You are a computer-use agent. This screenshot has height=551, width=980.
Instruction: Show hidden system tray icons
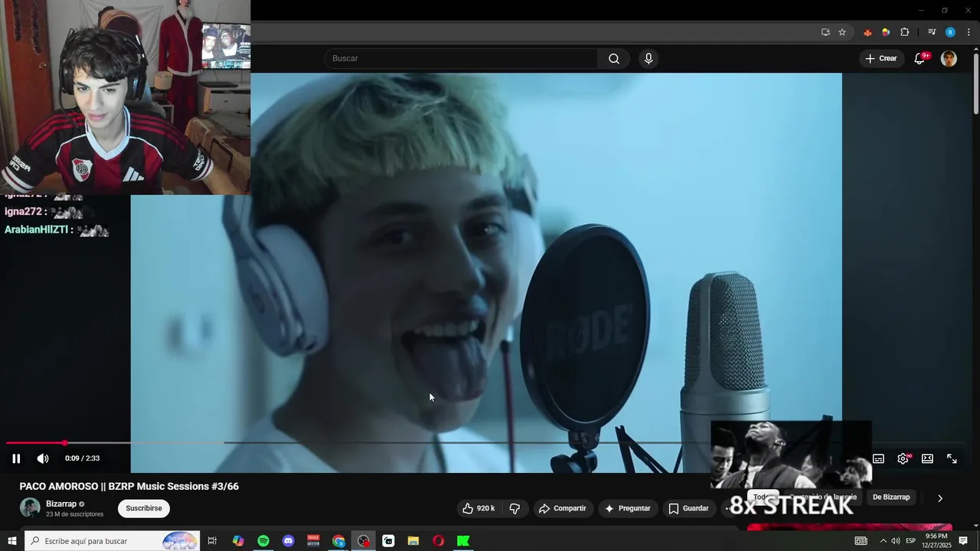[x=883, y=541]
